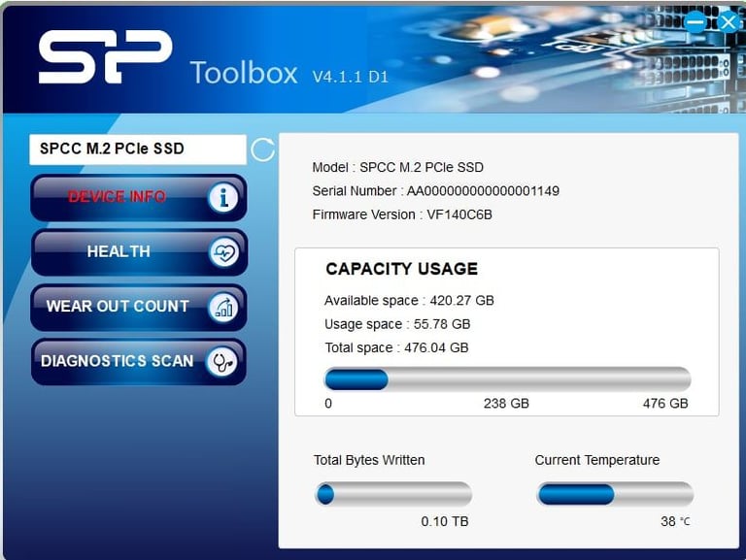This screenshot has height=560, width=746.
Task: Click the SP logo in the header
Action: pyautogui.click(x=105, y=56)
